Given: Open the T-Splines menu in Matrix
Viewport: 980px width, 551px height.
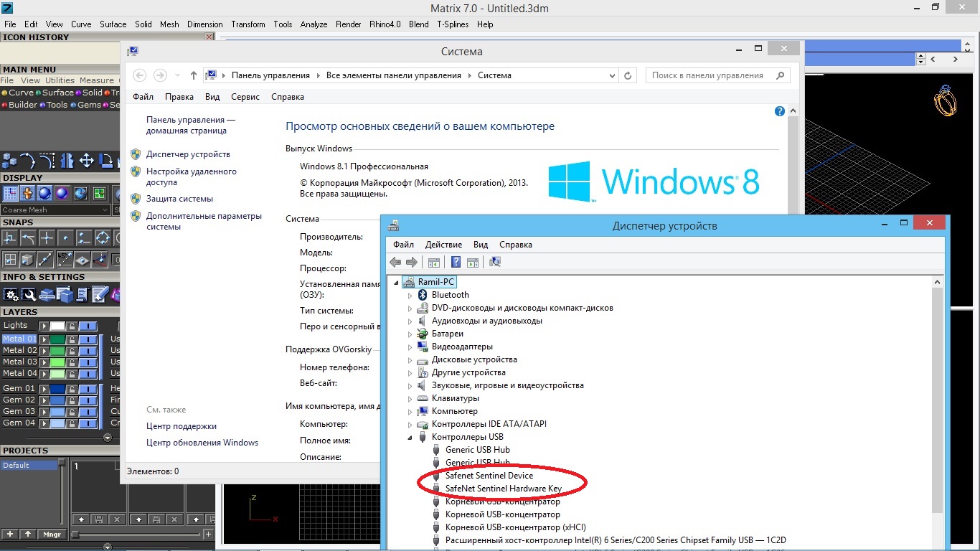Looking at the screenshot, I should point(453,24).
